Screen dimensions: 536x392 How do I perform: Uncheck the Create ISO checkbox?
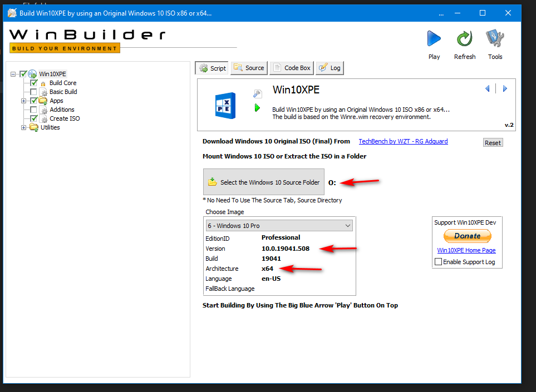coord(33,118)
